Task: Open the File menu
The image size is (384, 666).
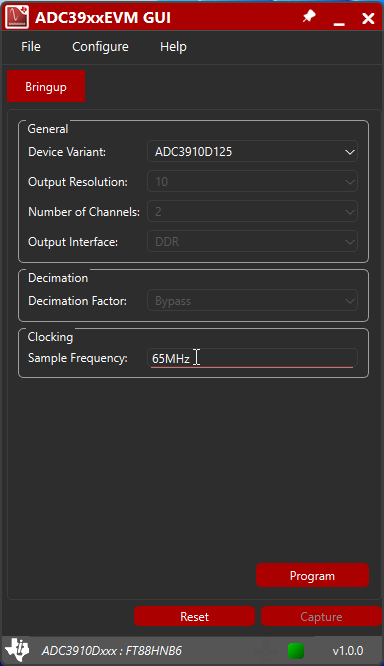Action: coord(31,47)
